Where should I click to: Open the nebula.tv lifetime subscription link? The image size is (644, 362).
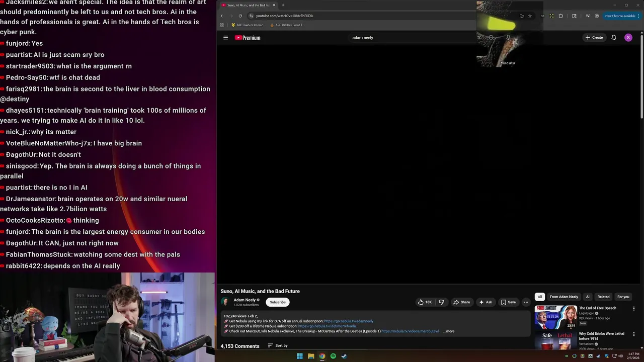pos(328,326)
